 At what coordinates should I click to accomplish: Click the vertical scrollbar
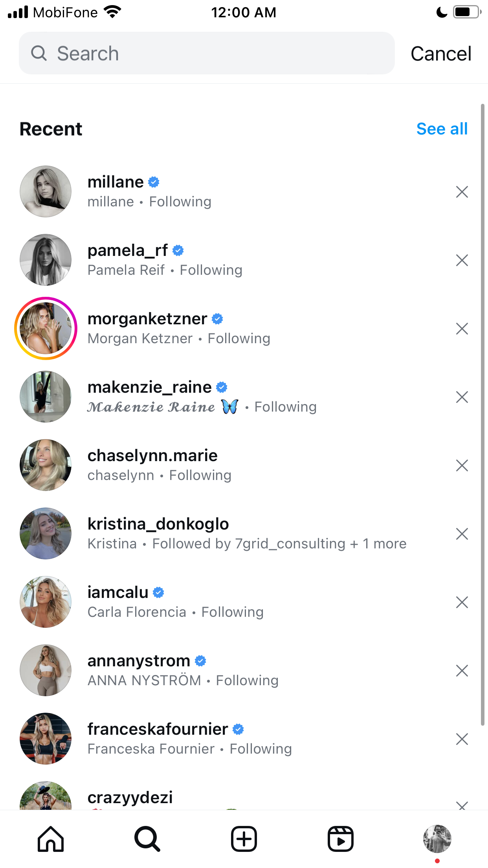[482, 415]
